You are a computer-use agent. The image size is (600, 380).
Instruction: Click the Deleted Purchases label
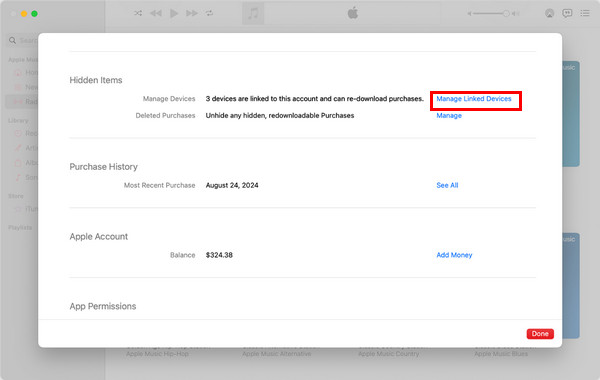pyautogui.click(x=165, y=116)
